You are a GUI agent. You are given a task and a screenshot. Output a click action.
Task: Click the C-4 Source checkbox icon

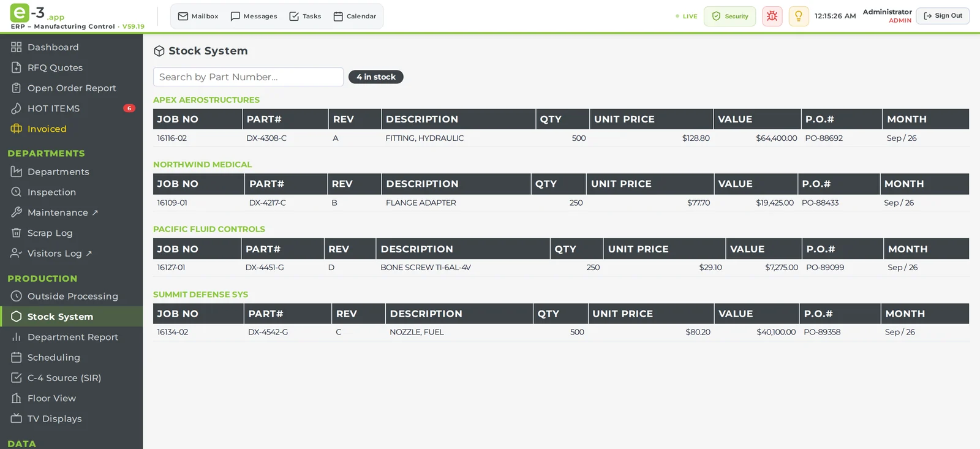(x=17, y=377)
